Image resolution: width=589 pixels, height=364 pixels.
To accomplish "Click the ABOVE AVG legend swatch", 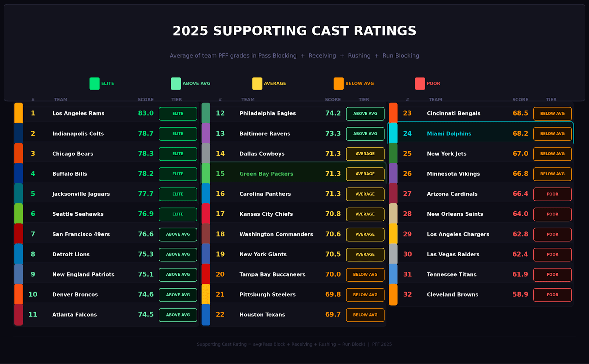I will [x=176, y=83].
